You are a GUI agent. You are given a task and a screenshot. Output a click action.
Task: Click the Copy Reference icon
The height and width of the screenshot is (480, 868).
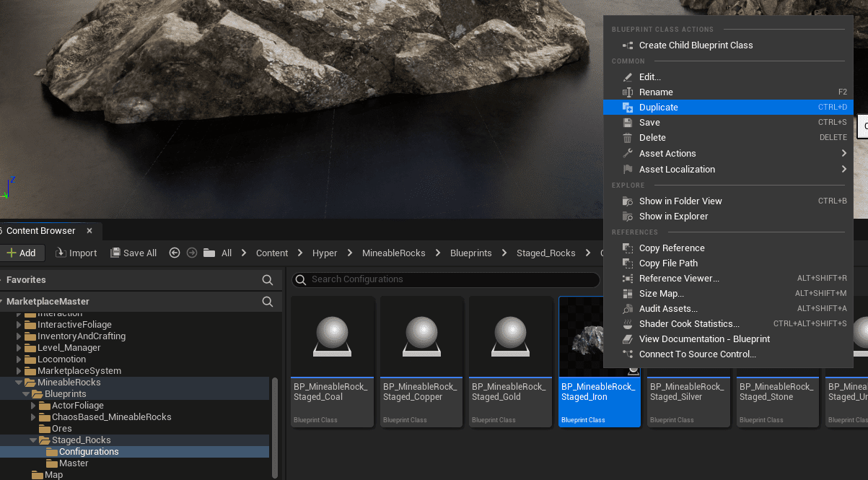click(x=627, y=248)
